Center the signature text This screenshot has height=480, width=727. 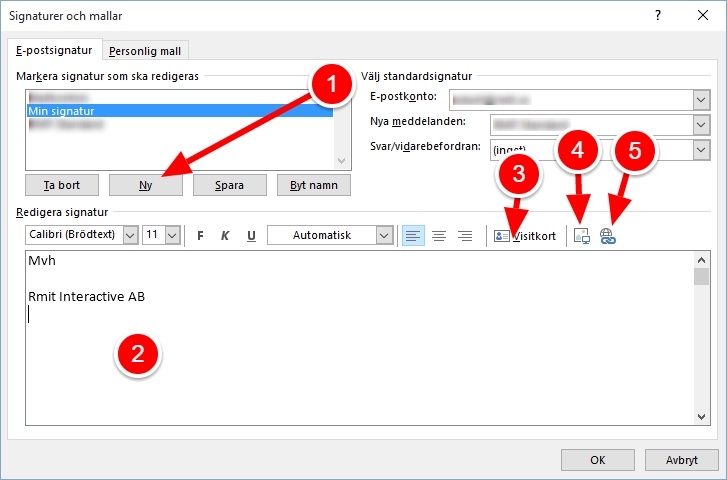439,236
